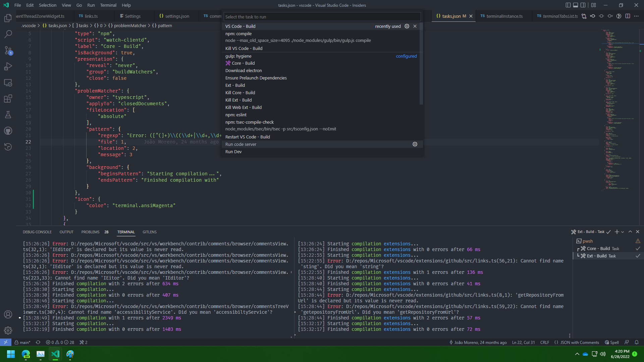The image size is (644, 362).
Task: Close the tasks.json editor tab
Action: [x=471, y=16]
